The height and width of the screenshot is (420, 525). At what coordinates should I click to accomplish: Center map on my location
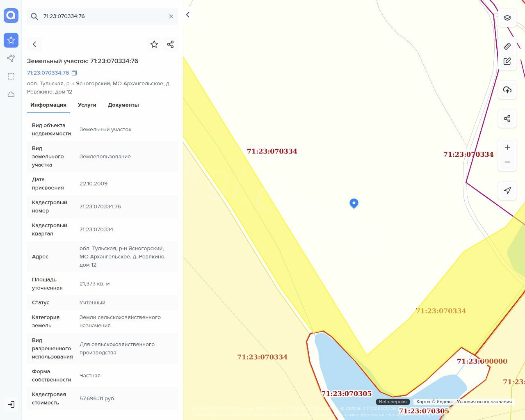point(507,190)
